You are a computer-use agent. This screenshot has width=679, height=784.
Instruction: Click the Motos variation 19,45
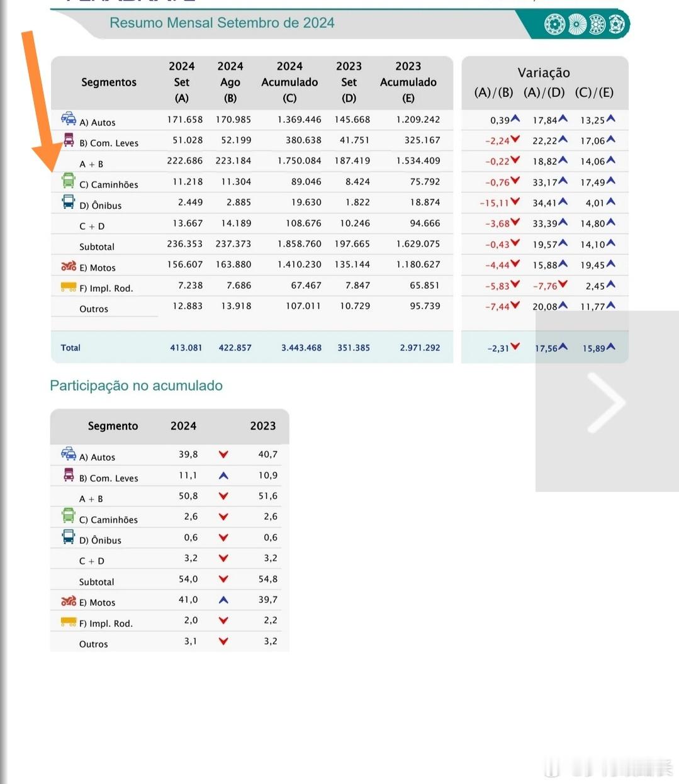593,266
